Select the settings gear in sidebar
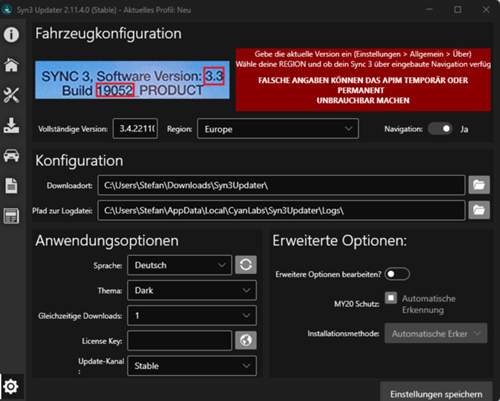This screenshot has width=500, height=401. 11,387
